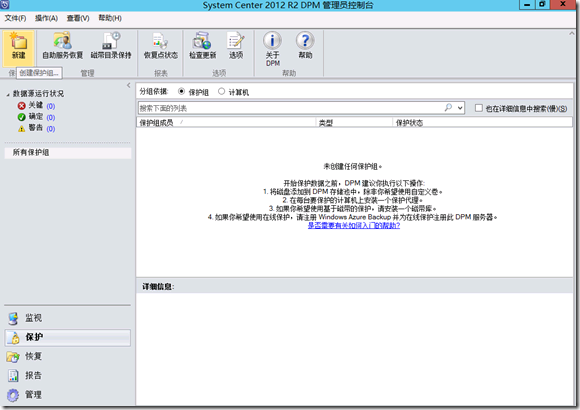580x410 pixels.
Task: Click 关于 DPM about icon
Action: [273, 49]
